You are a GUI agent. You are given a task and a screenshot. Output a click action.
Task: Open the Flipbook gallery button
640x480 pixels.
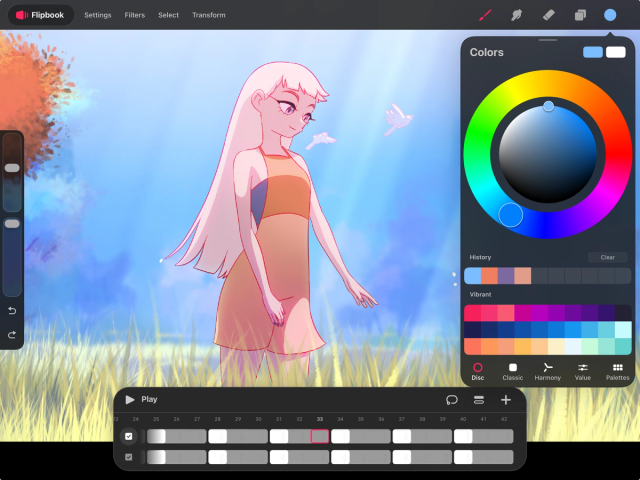[40, 15]
